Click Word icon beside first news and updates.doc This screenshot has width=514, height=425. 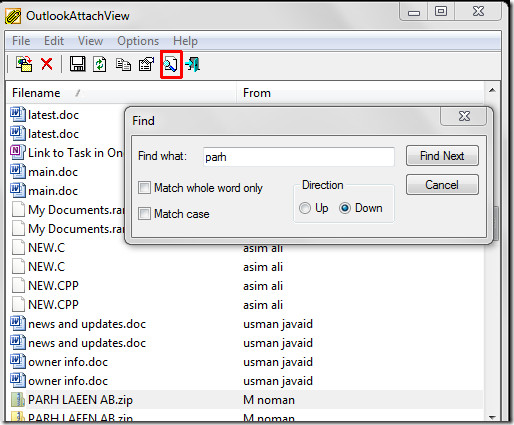pos(17,324)
